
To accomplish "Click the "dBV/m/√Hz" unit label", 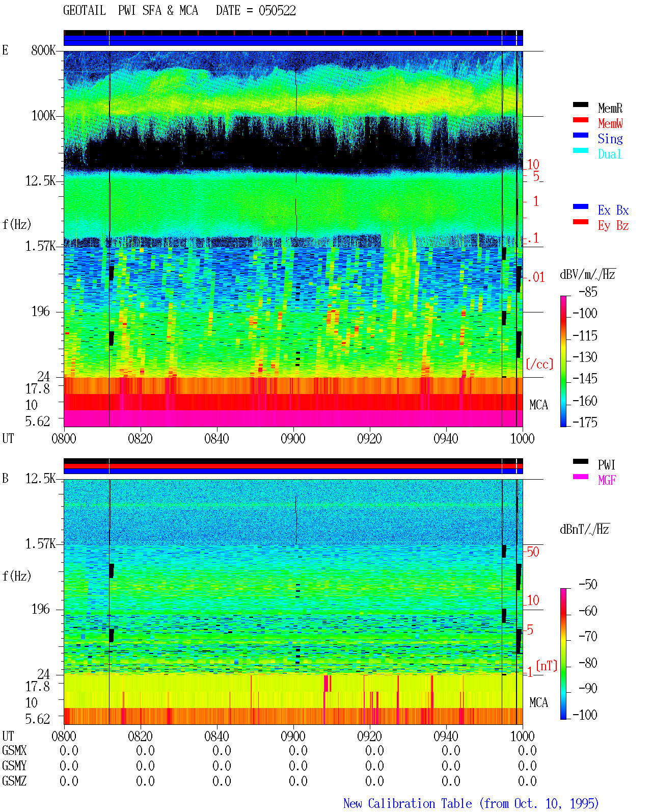I will 588,274.
